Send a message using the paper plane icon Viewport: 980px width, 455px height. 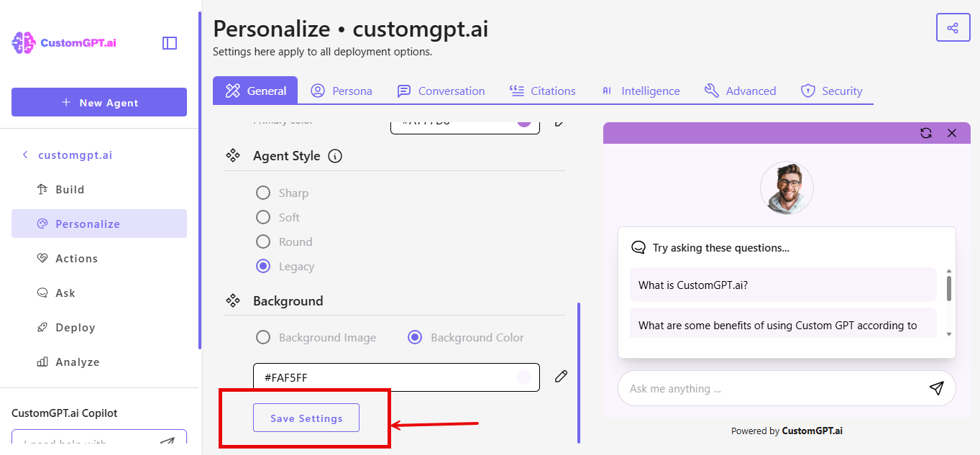[x=936, y=388]
